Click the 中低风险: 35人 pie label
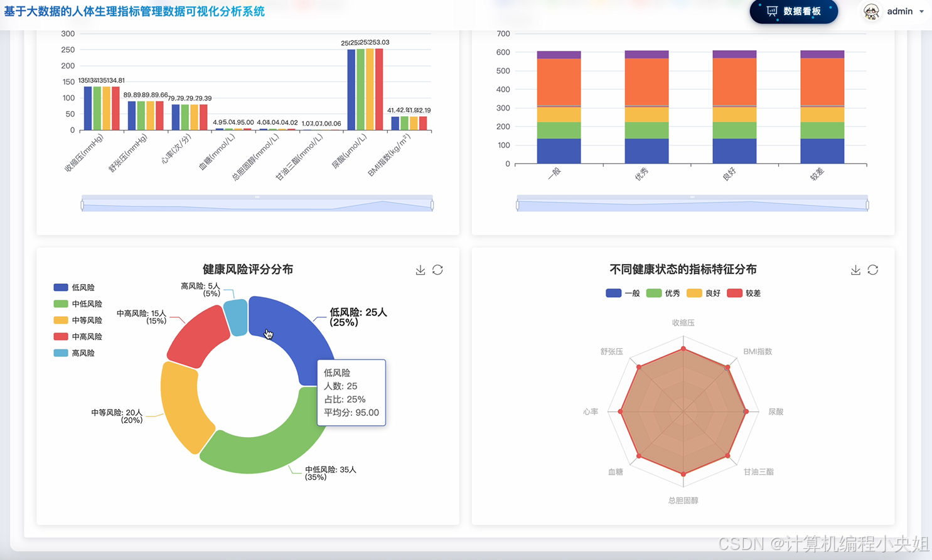Viewport: 932px width, 560px height. [x=331, y=473]
